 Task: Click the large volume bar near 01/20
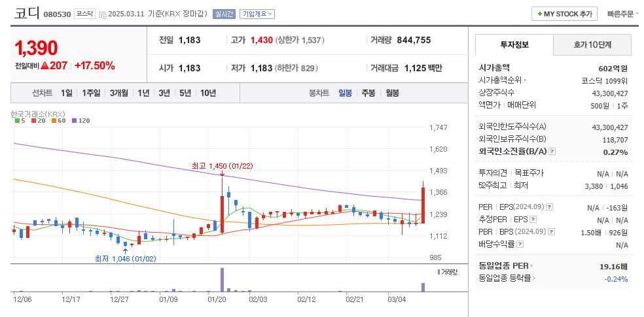223,280
